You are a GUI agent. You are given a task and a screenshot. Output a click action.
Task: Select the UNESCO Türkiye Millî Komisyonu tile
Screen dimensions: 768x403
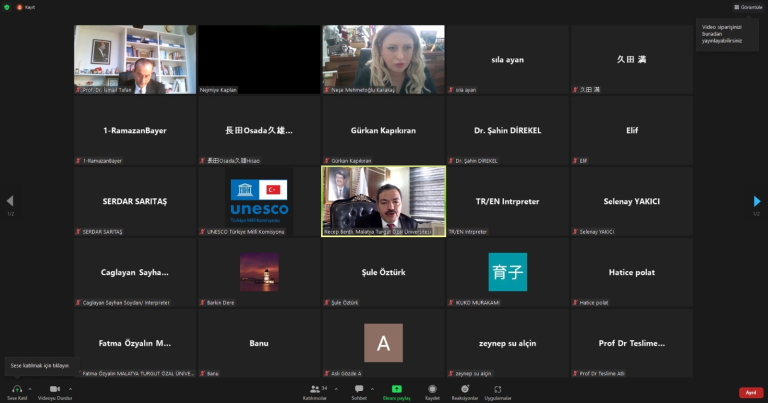click(x=259, y=201)
